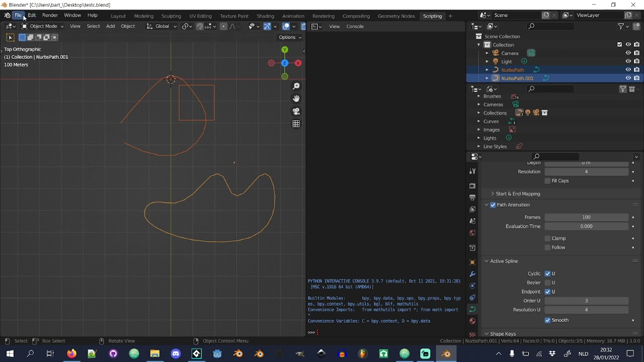Open the Object Constraints properties tab
This screenshot has height=362, width=644.
(x=472, y=298)
